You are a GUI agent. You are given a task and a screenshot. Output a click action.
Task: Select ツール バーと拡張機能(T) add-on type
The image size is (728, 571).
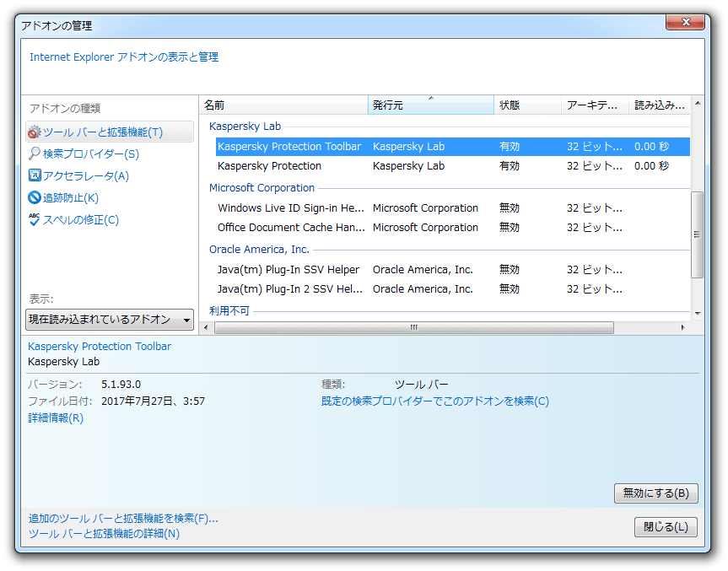(110, 132)
